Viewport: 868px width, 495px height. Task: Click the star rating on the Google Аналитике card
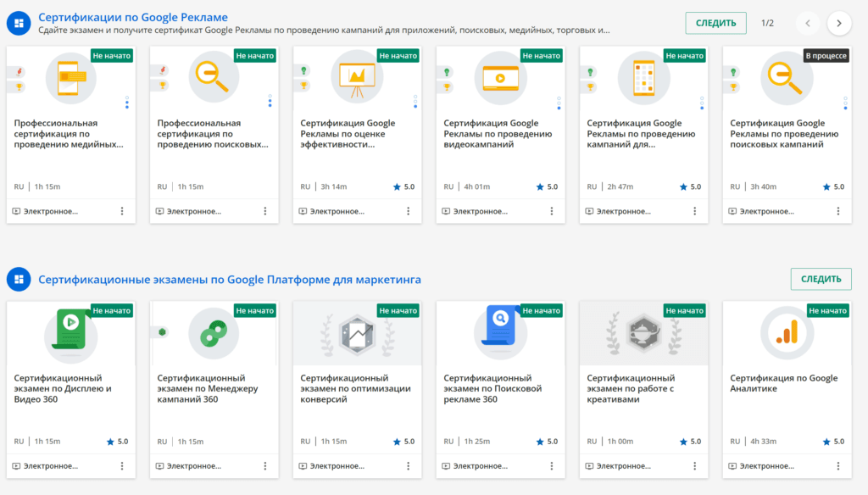coord(834,442)
